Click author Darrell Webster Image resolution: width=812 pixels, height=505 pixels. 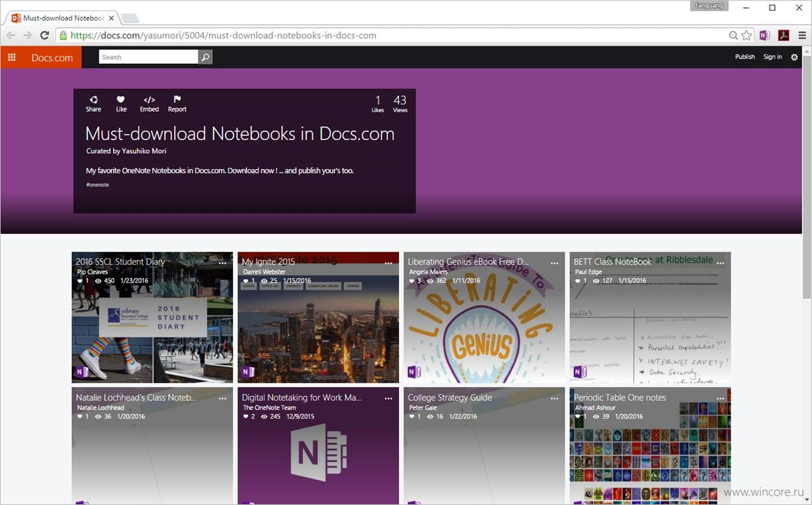265,271
